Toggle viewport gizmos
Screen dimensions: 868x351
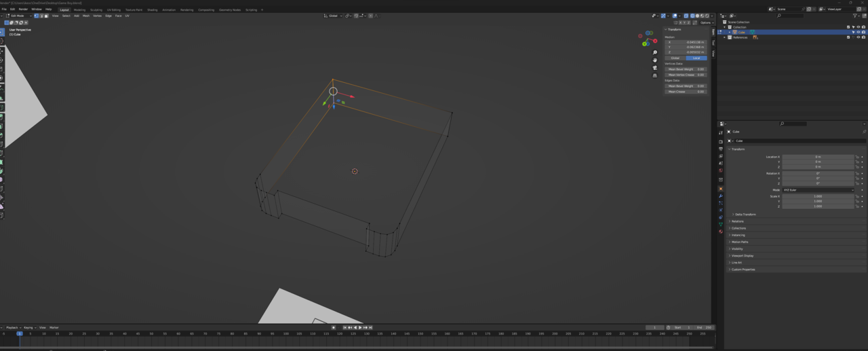(x=663, y=16)
